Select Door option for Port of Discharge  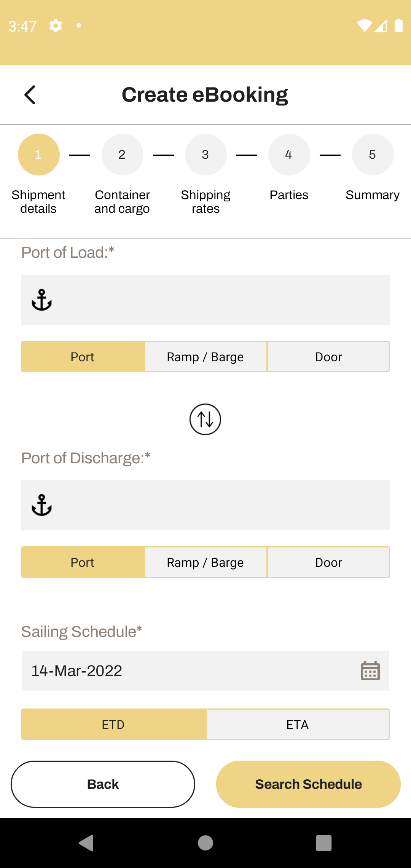[328, 562]
